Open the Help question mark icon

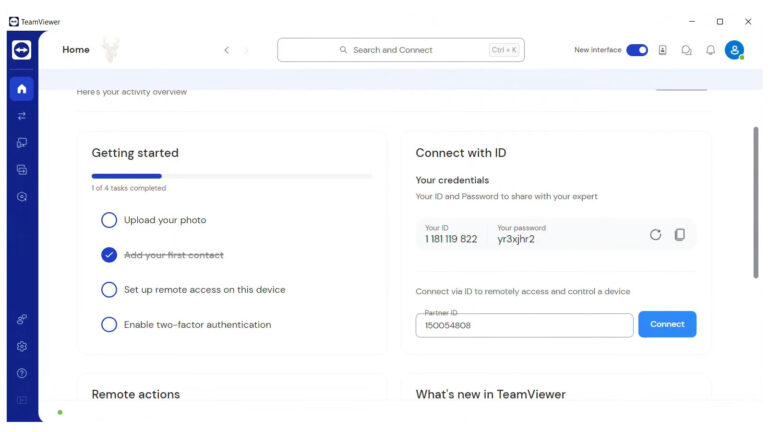point(22,373)
